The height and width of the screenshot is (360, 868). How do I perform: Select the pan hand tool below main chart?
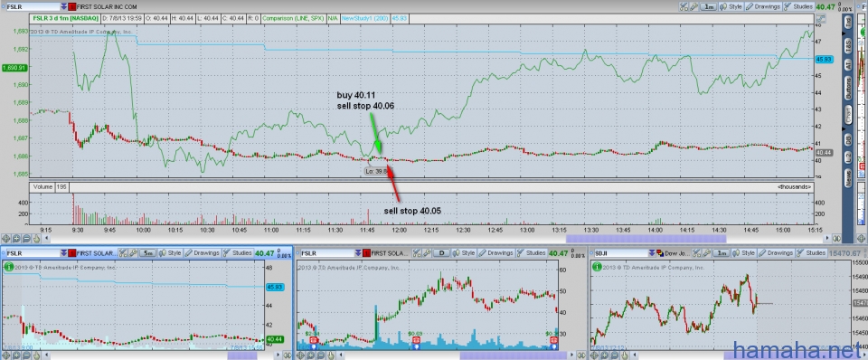coord(36,239)
